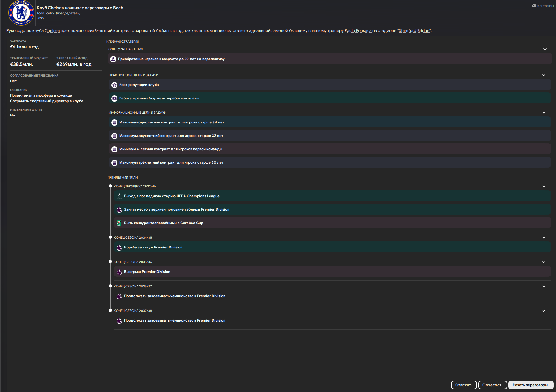The image size is (556, 392).
Task: Click Premier Division icon beside Выигрыш Premier Division
Action: [x=119, y=272]
